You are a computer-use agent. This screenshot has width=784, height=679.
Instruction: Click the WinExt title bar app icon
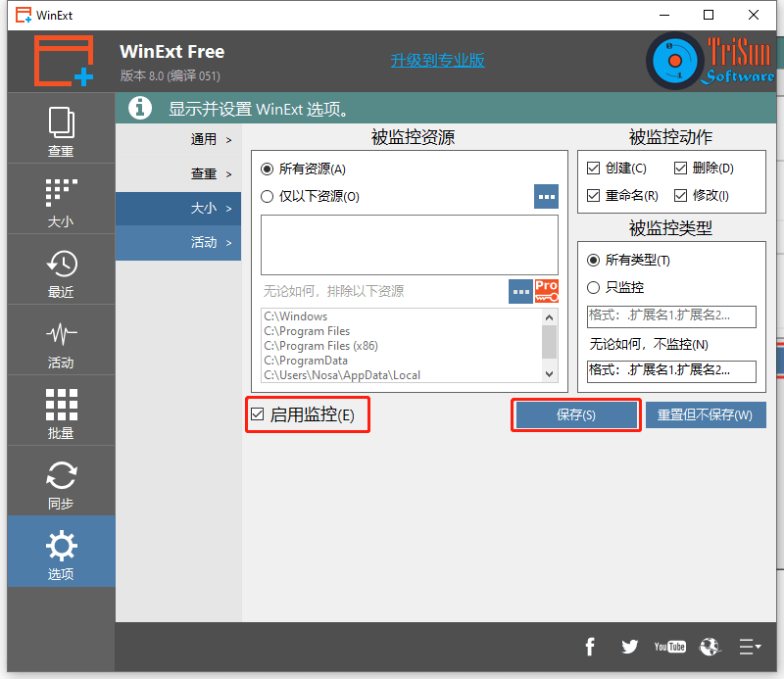[x=23, y=15]
